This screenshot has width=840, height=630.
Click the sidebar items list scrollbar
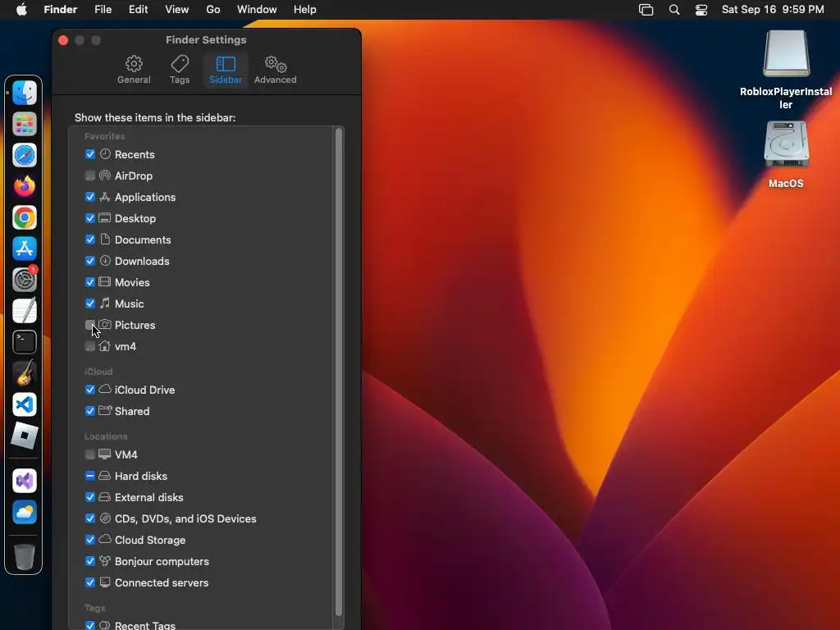(x=339, y=372)
